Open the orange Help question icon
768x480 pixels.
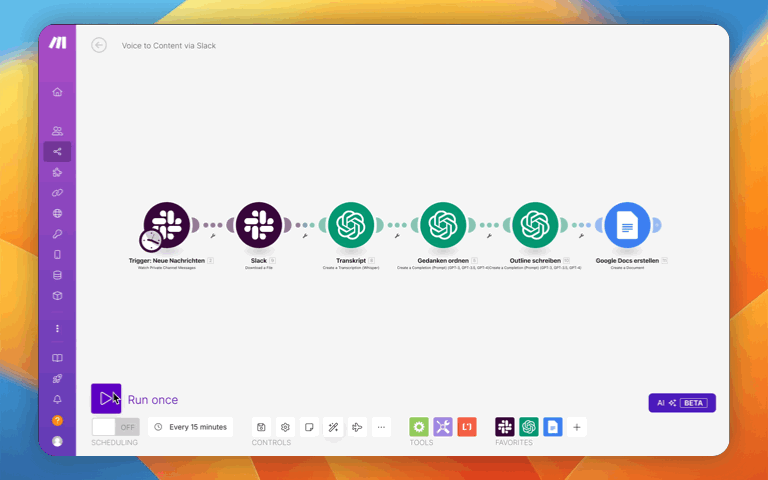57,420
